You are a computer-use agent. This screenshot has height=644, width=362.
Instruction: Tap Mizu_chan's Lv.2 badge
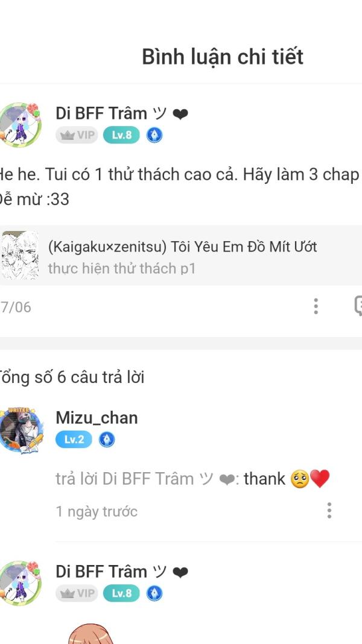(74, 440)
